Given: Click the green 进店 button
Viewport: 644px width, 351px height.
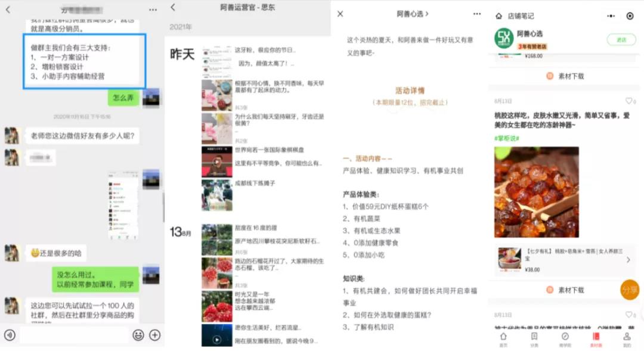Looking at the screenshot, I should (621, 39).
